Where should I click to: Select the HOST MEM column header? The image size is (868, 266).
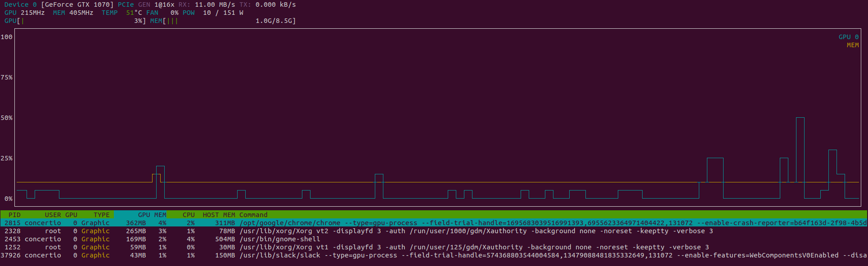tap(219, 215)
